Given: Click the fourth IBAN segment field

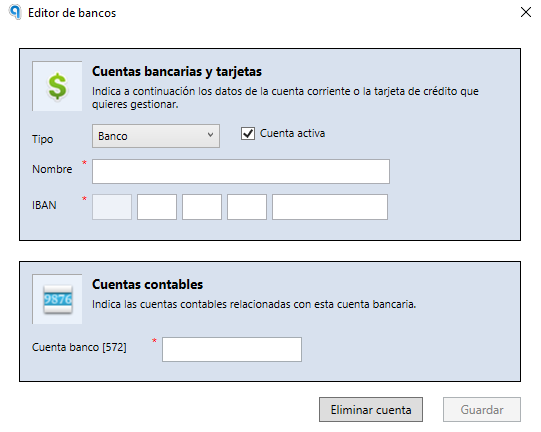Looking at the screenshot, I should coord(247,207).
